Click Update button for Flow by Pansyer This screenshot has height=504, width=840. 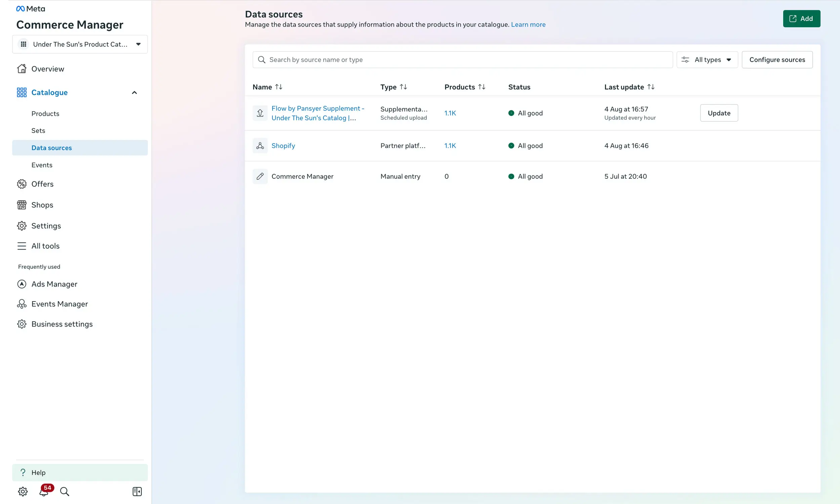(x=719, y=113)
